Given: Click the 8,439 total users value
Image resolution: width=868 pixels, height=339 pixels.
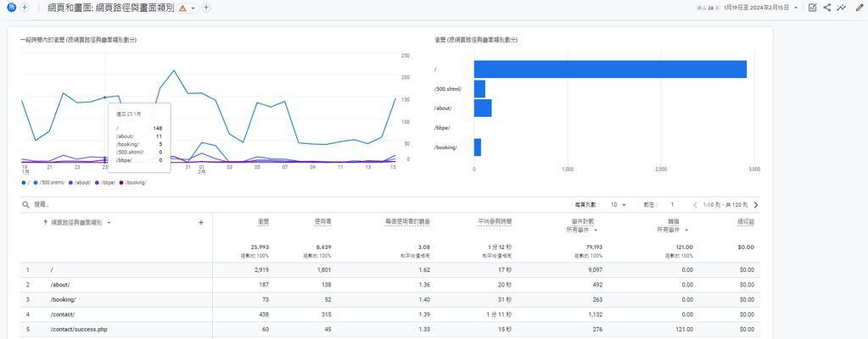Looking at the screenshot, I should pyautogui.click(x=322, y=247).
